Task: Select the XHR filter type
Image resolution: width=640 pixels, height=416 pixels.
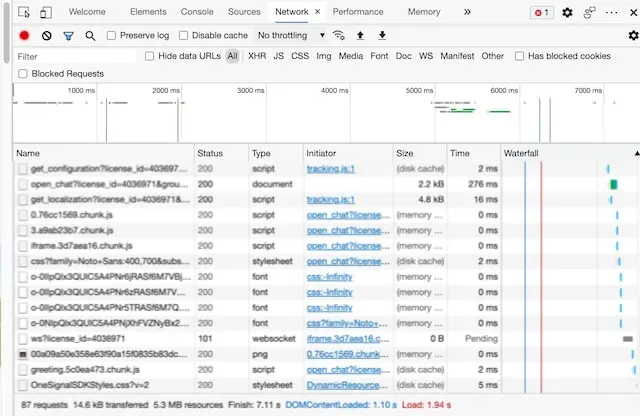Action: [257, 56]
